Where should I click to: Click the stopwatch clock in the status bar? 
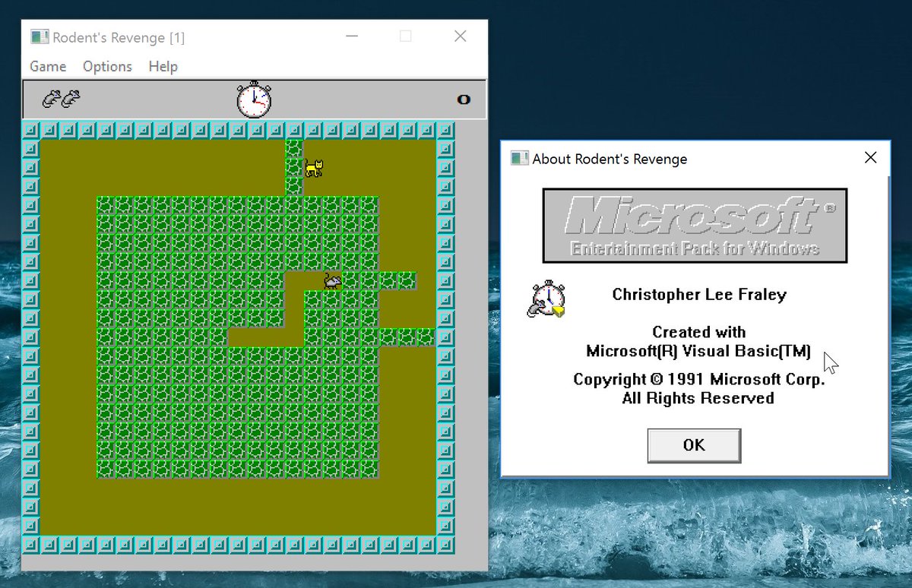pos(253,99)
